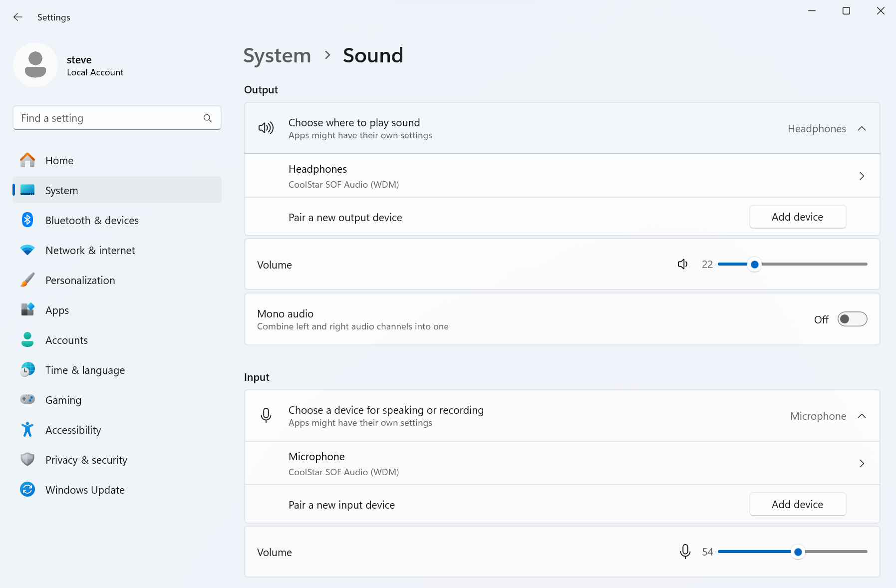Click the System breadcrumb link
The height and width of the screenshot is (588, 896).
click(x=277, y=55)
